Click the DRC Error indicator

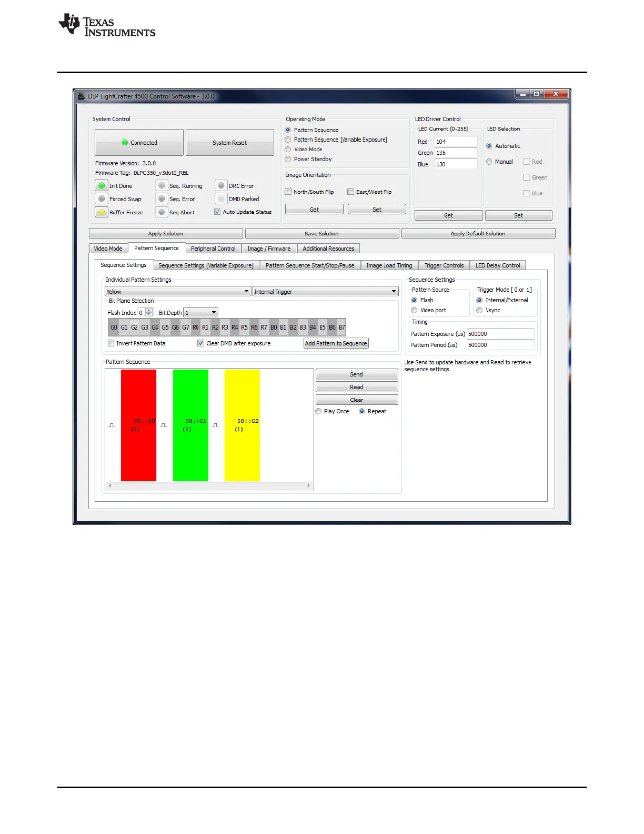[221, 186]
